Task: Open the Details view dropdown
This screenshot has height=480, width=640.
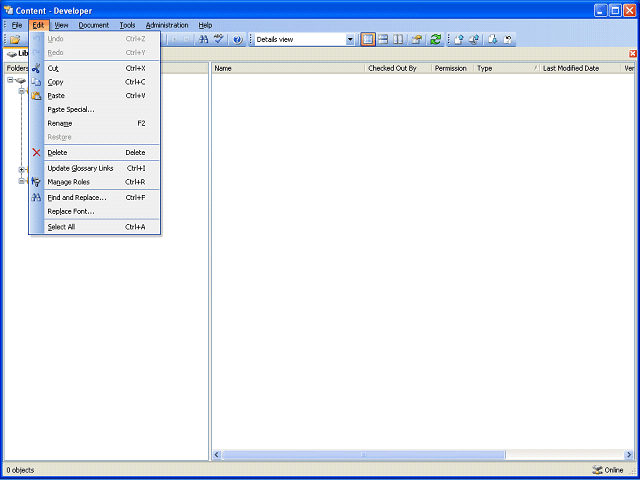Action: coord(350,40)
